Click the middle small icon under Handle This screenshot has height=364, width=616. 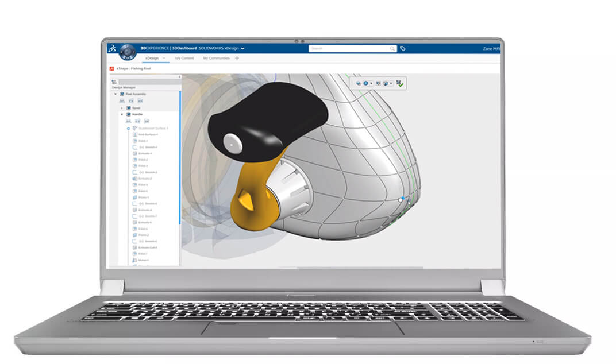point(137,121)
